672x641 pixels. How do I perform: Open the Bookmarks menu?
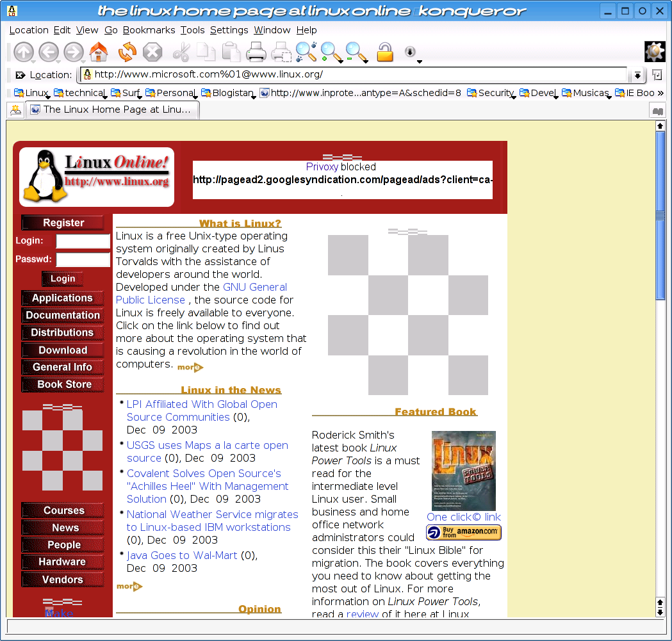(x=149, y=30)
